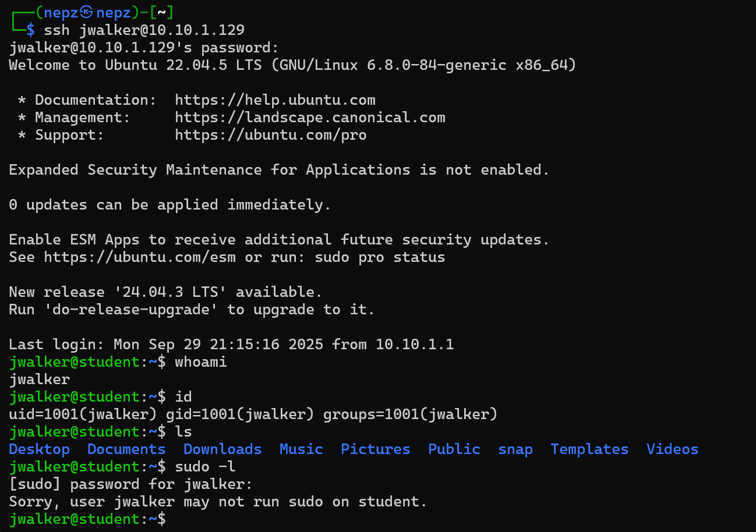
Task: Click the Music folder name
Action: (x=301, y=449)
